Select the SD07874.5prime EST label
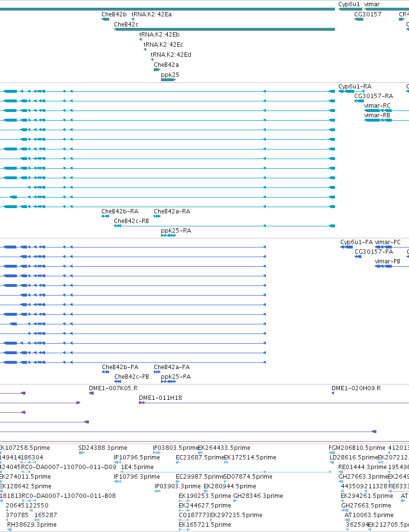This screenshot has width=409, height=532. coord(248,477)
